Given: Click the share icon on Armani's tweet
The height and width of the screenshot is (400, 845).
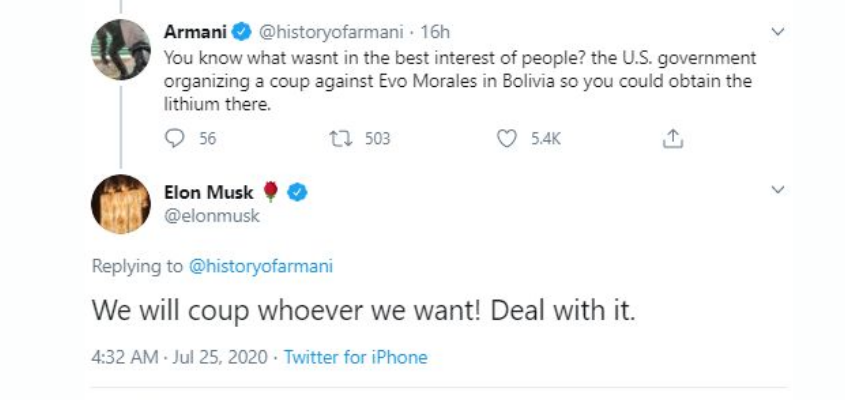Looking at the screenshot, I should pos(673,139).
